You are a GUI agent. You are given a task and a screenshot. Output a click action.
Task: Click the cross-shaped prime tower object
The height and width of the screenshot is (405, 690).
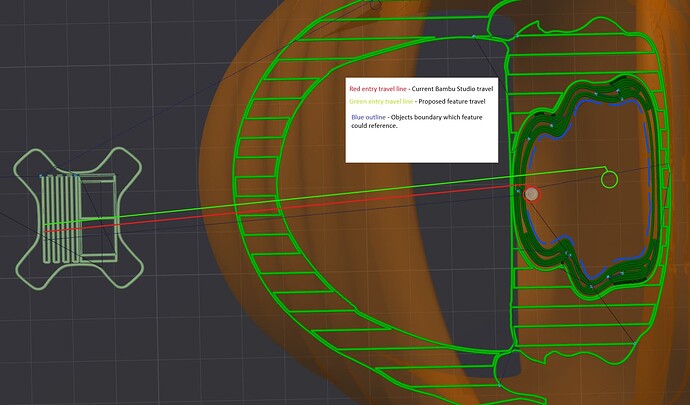(78, 219)
